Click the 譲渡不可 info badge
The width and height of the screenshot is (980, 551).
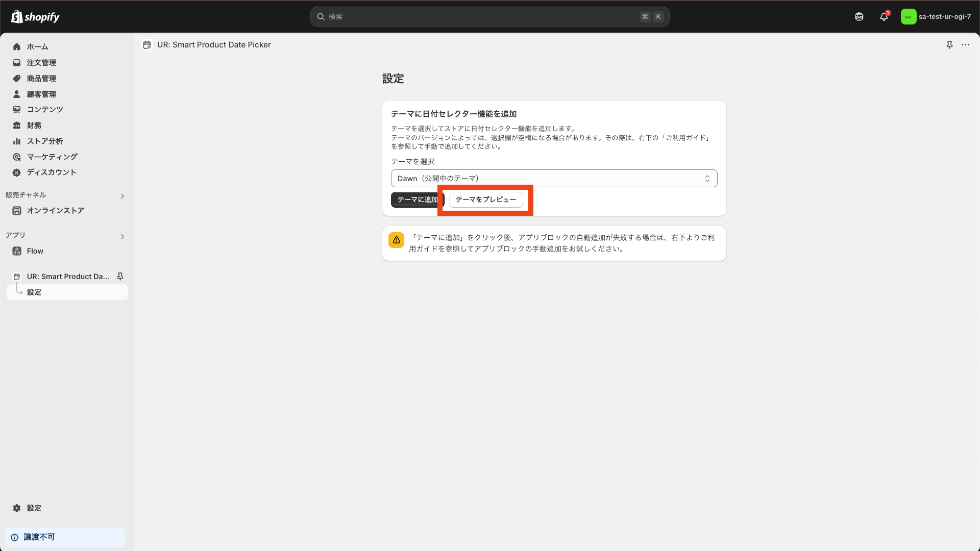(39, 537)
